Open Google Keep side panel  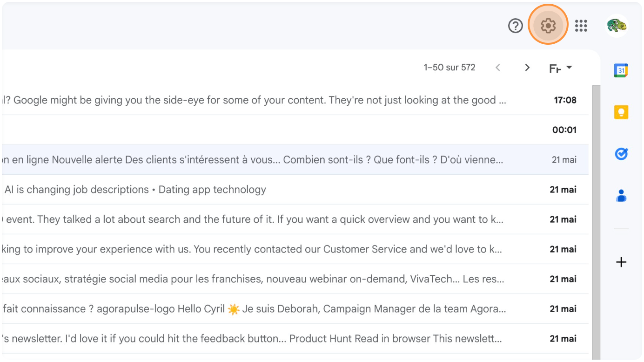[621, 112]
